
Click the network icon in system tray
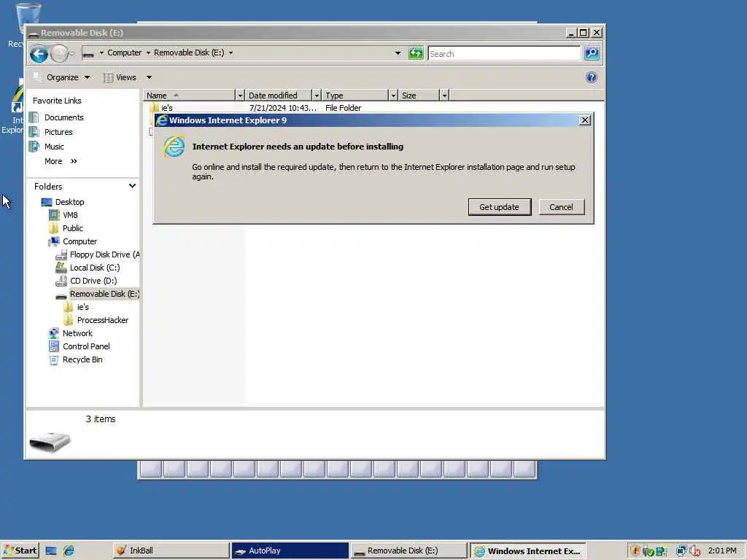pos(681,551)
